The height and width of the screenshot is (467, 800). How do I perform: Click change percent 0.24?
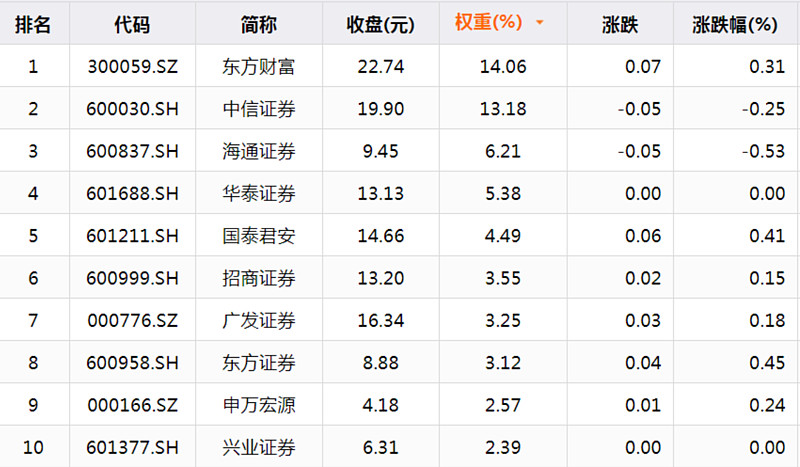tap(767, 406)
